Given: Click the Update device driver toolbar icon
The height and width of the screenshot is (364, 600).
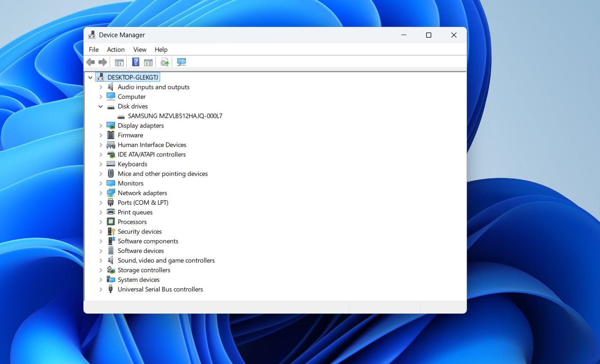Looking at the screenshot, I should tap(164, 62).
